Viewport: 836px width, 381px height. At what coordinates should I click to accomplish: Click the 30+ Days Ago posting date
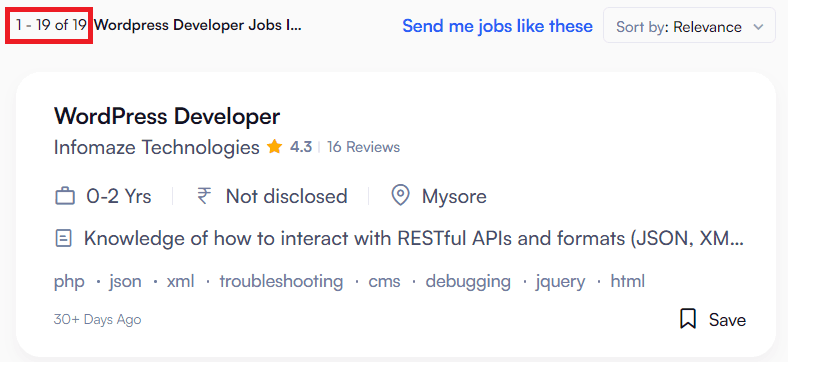point(98,320)
